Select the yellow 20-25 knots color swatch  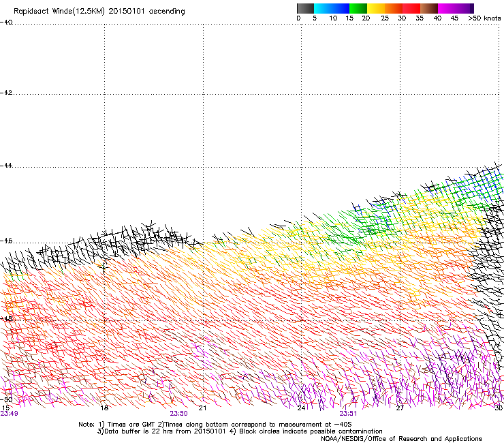[x=376, y=8]
